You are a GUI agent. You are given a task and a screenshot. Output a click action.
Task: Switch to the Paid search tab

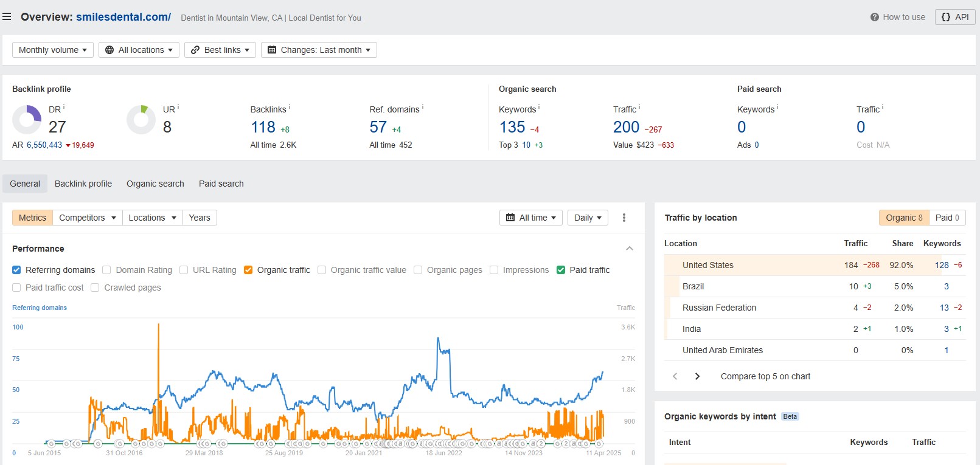(221, 184)
